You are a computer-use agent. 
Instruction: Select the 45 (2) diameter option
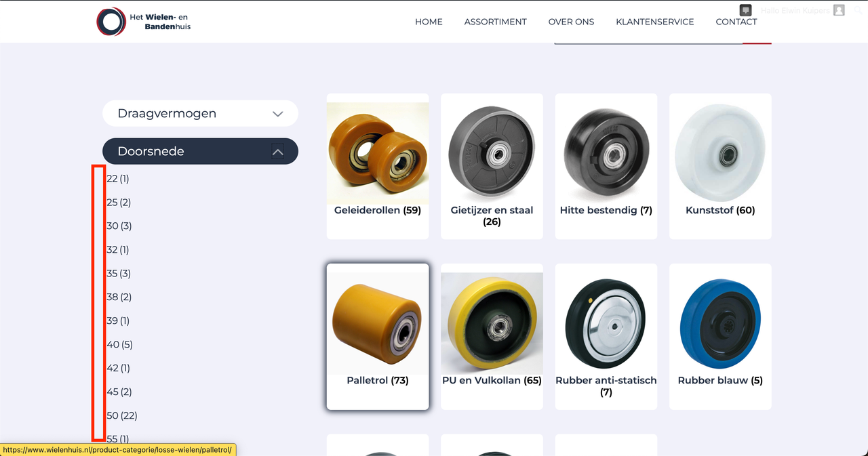119,392
